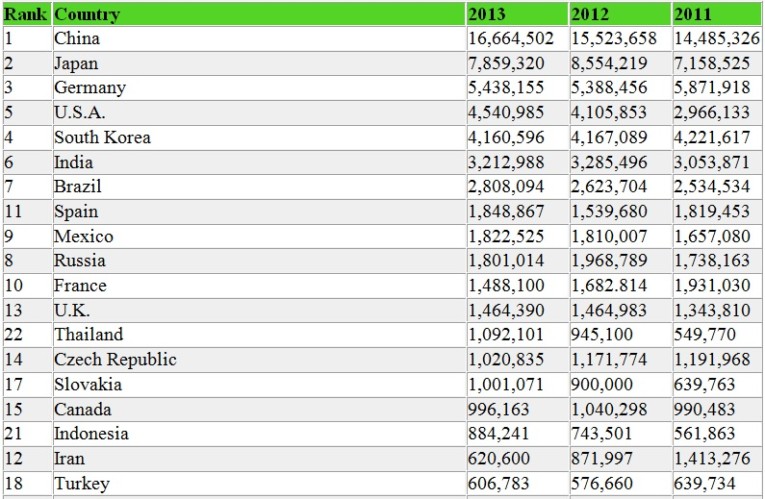The height and width of the screenshot is (499, 765).
Task: Select Mexico's 2013 value 1,822,525
Action: point(513,237)
